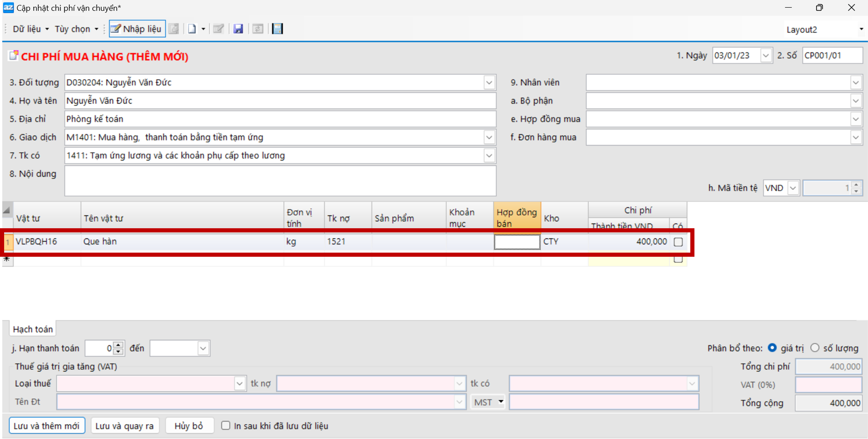Image resolution: width=868 pixels, height=439 pixels.
Task: Switch to the Hạch toán tab
Action: 33,329
